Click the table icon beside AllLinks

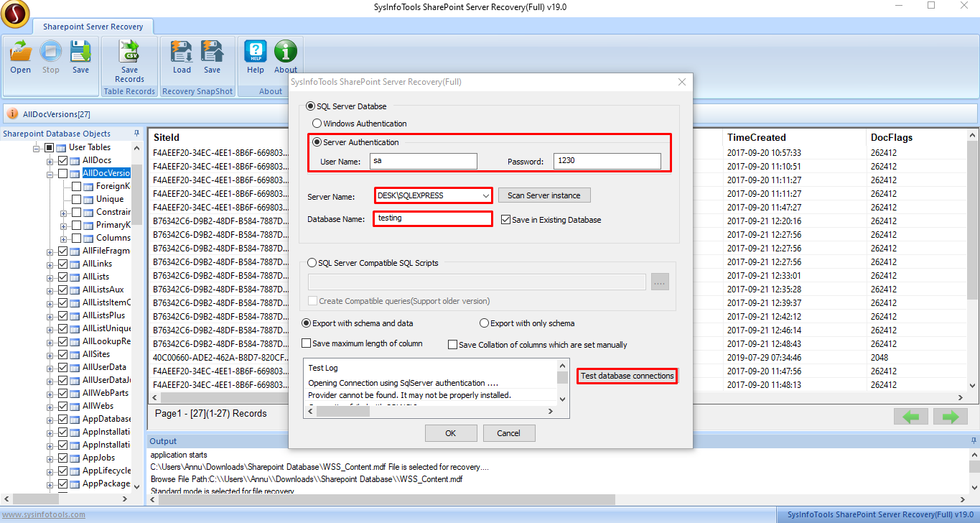[x=75, y=264]
